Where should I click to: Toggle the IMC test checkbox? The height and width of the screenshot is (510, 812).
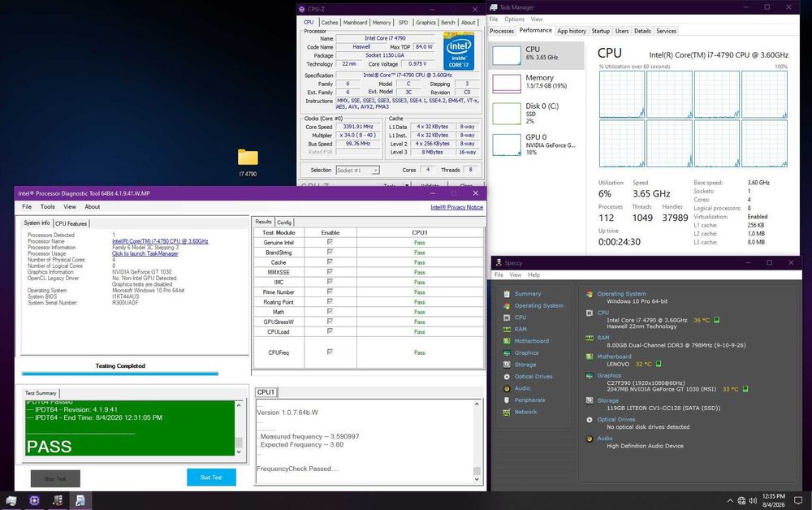coord(330,281)
